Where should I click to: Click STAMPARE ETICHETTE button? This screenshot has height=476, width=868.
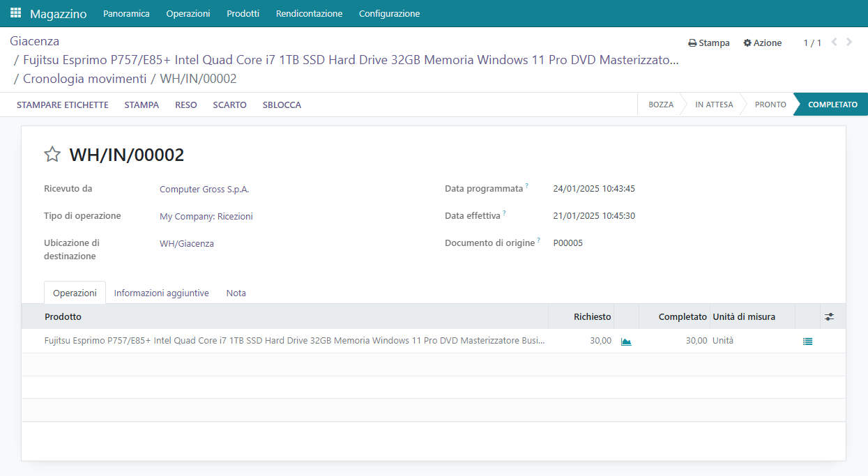pos(63,105)
